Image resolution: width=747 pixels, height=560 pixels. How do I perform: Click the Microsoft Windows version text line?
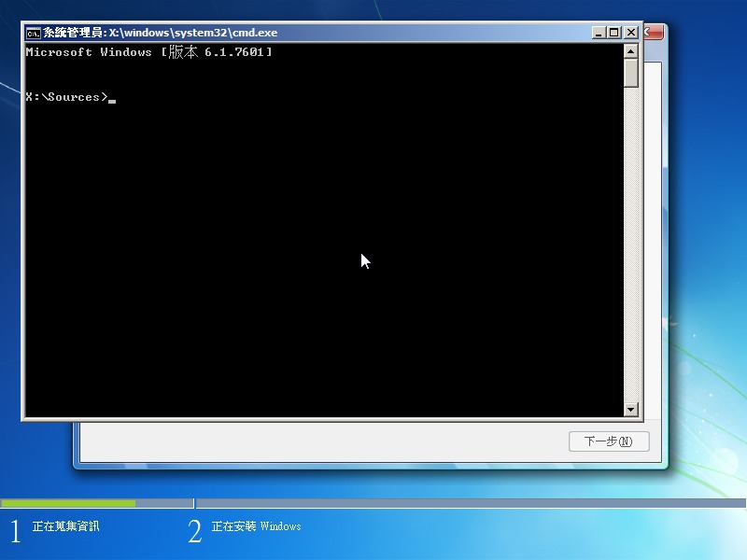[x=149, y=52]
